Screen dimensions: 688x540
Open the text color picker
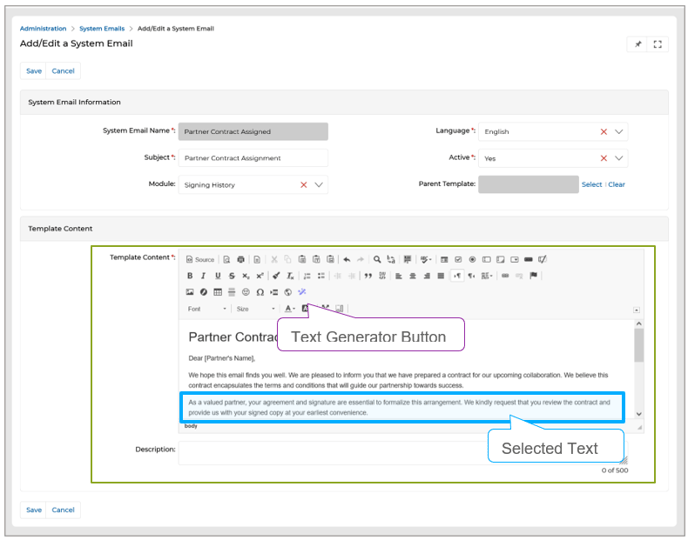288,309
